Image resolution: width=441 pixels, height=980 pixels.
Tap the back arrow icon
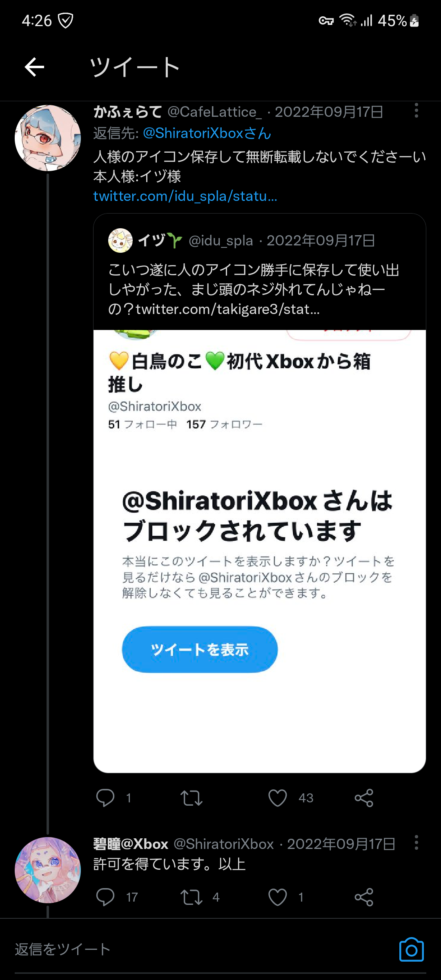click(34, 67)
